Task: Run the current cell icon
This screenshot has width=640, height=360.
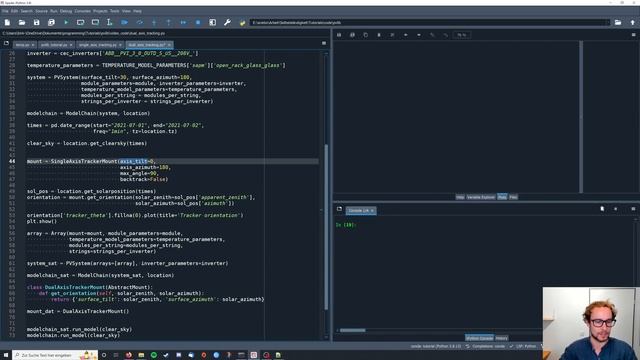Action: tap(80, 22)
